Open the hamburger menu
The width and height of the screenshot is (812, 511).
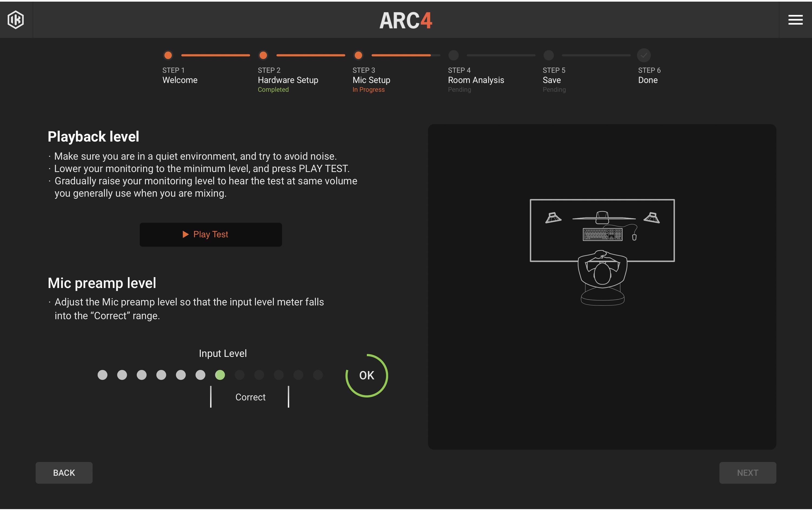coord(795,19)
